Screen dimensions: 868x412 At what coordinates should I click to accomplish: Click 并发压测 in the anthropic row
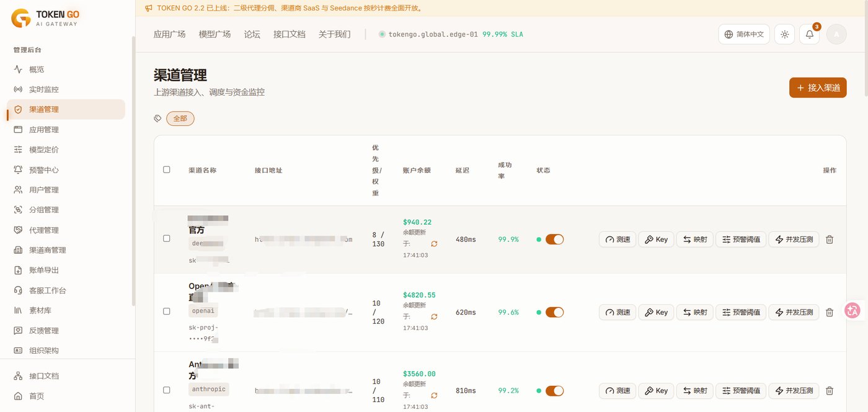pyautogui.click(x=794, y=391)
